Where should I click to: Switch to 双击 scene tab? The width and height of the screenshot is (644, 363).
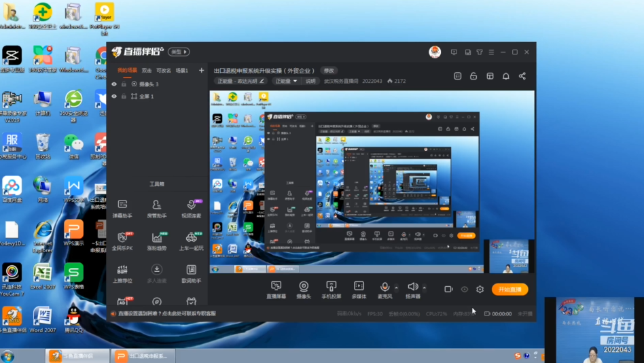coord(147,70)
